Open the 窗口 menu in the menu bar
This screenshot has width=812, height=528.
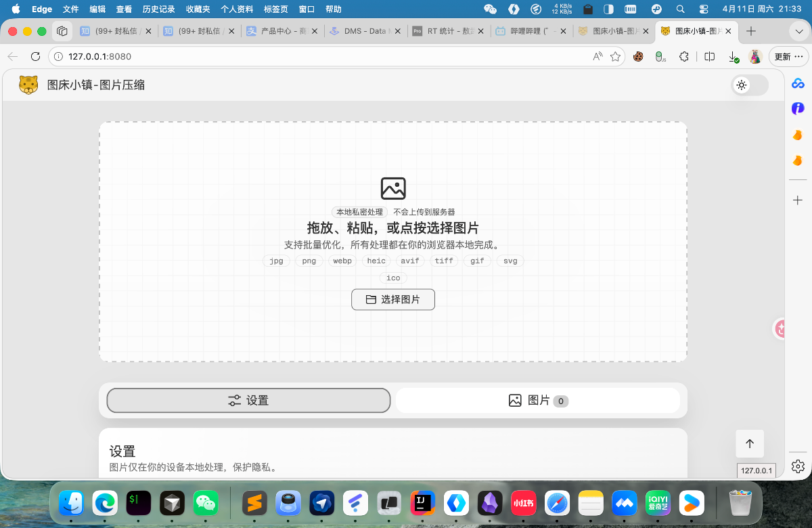tap(306, 9)
